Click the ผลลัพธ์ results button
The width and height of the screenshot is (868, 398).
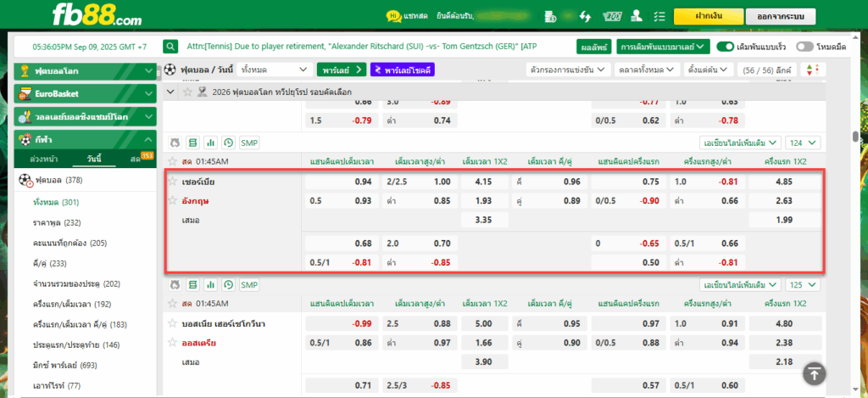tap(594, 46)
